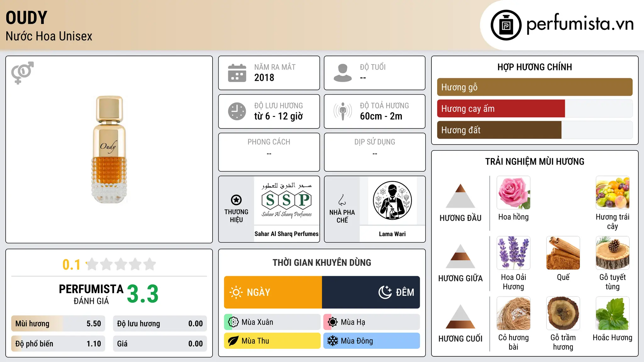Open the Sahar Al Sharq Perfumes brand name

286,234
